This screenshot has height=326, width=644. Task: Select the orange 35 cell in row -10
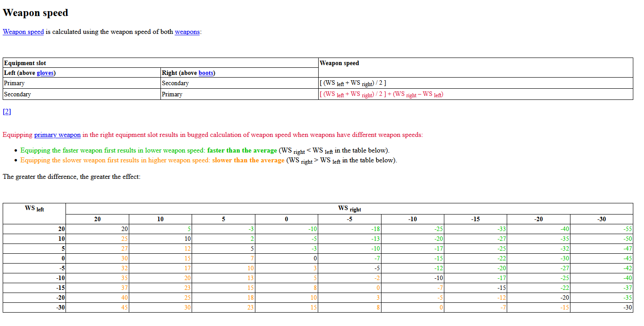[x=98, y=278]
